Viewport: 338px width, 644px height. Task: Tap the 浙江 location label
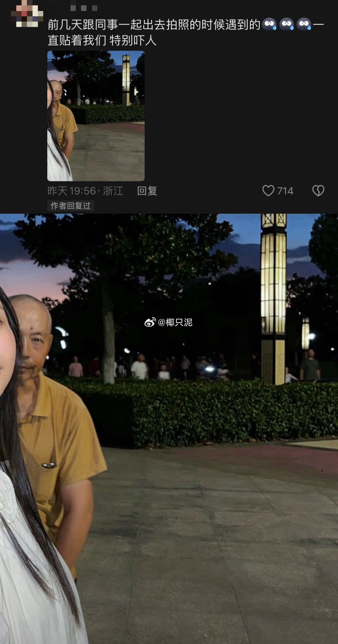point(113,191)
